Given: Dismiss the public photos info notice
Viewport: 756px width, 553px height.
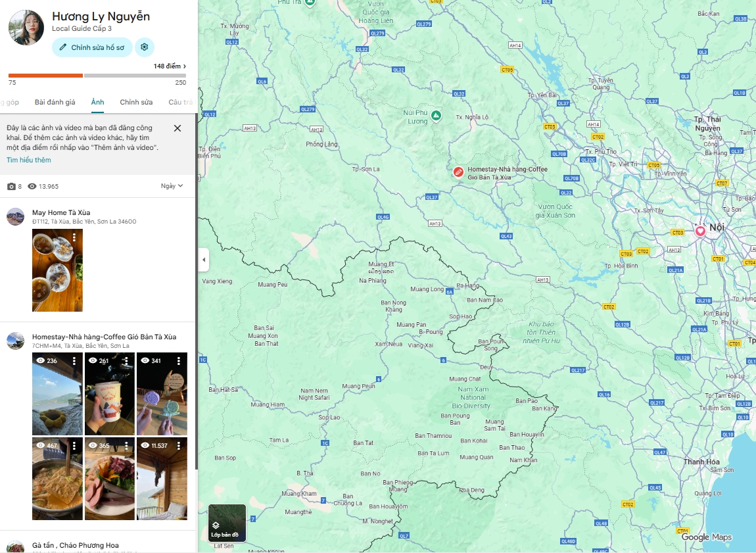Looking at the screenshot, I should 177,128.
